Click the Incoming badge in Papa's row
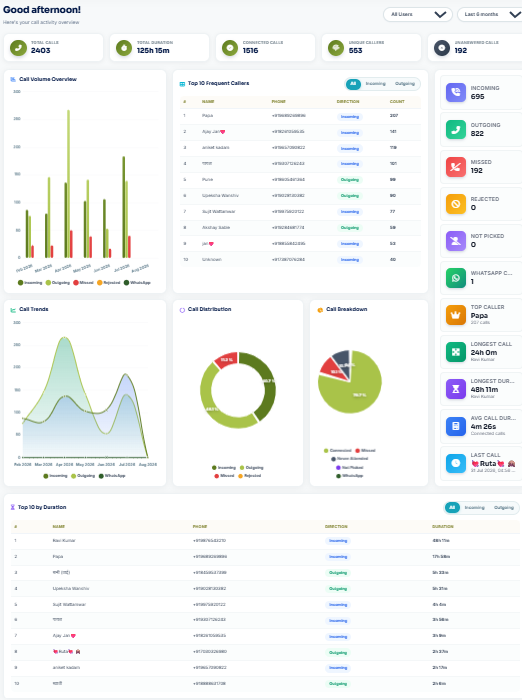The image size is (522, 700). tap(350, 117)
